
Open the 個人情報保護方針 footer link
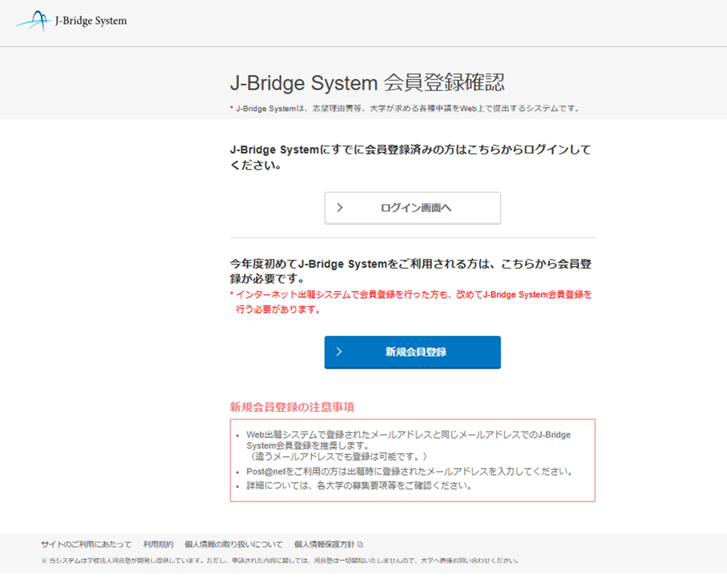(x=324, y=545)
